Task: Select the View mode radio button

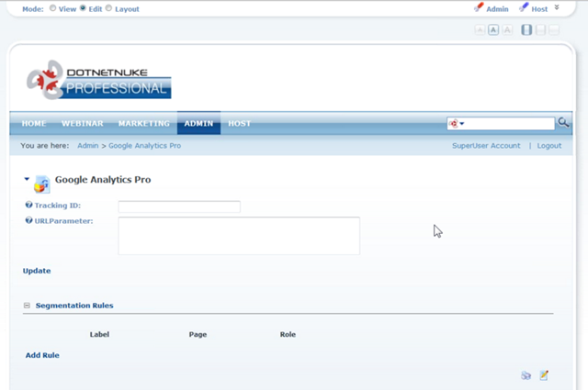Action: [53, 8]
